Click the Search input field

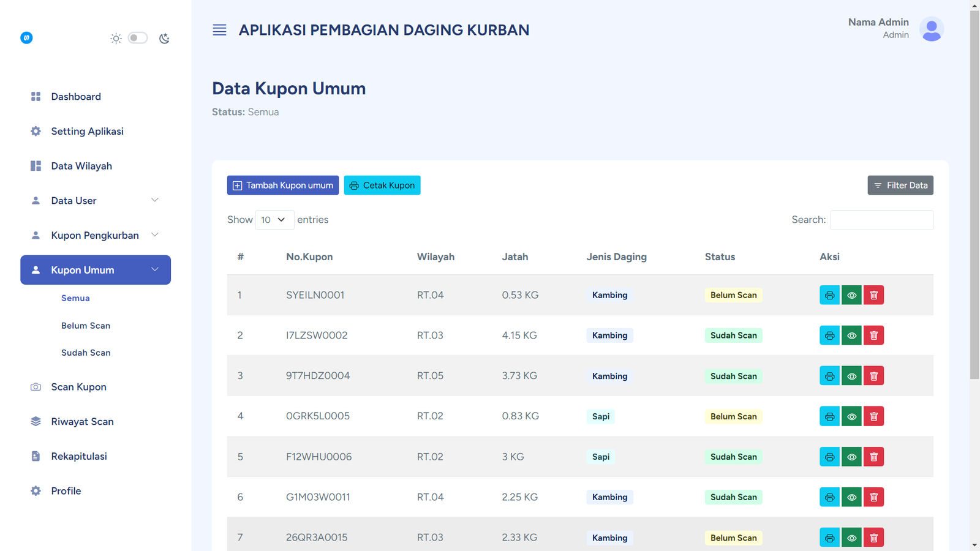coord(881,220)
